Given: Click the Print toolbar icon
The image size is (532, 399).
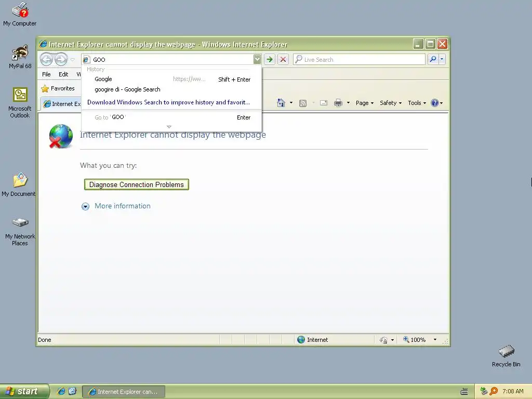Looking at the screenshot, I should click(x=338, y=103).
